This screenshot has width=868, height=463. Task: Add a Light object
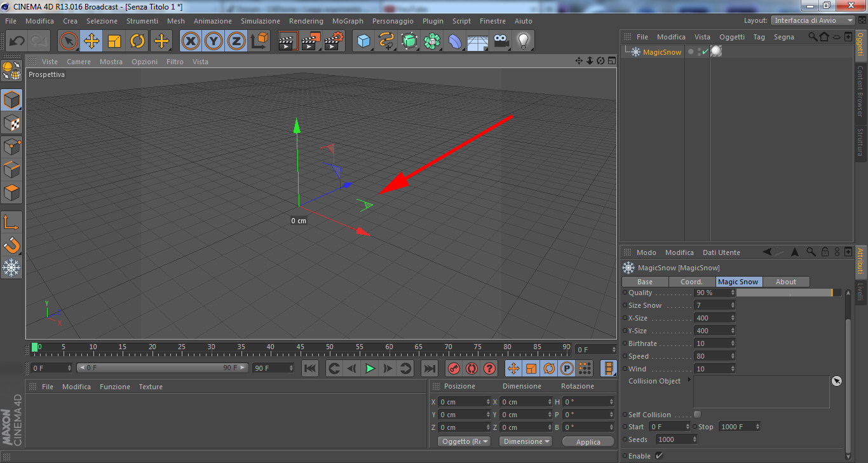[x=523, y=41]
